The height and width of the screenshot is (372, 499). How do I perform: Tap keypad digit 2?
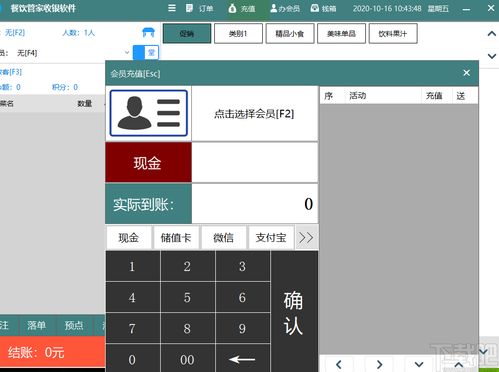tap(188, 266)
